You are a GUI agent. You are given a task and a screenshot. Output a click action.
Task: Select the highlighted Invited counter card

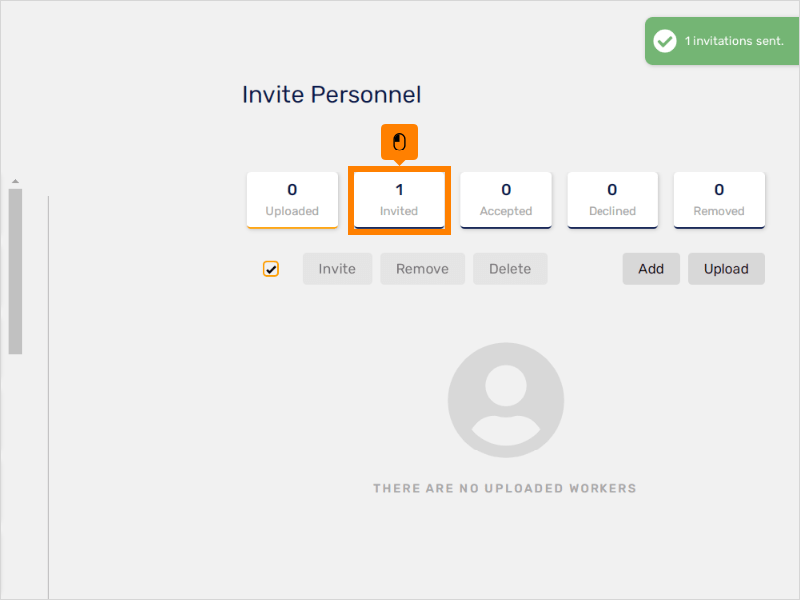coord(398,199)
